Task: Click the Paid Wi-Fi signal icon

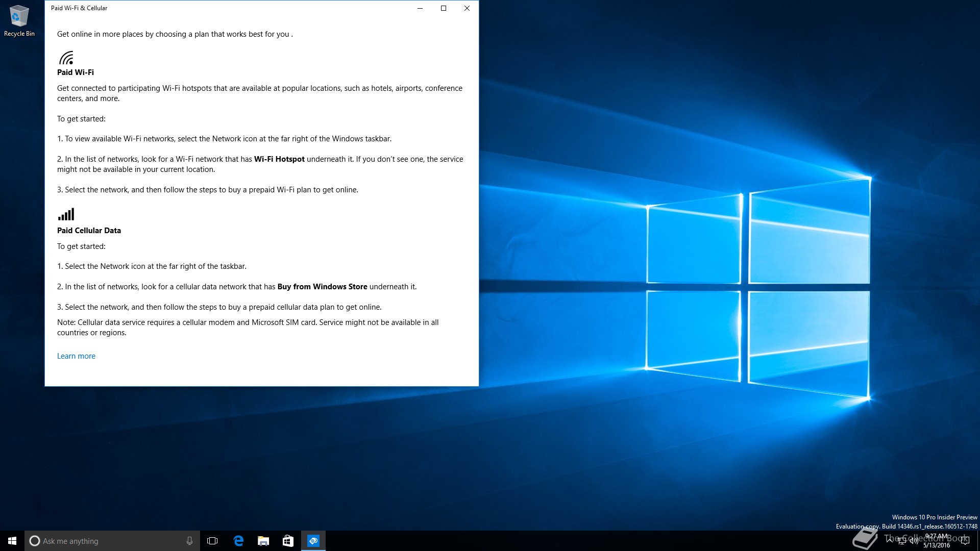Action: [x=66, y=57]
